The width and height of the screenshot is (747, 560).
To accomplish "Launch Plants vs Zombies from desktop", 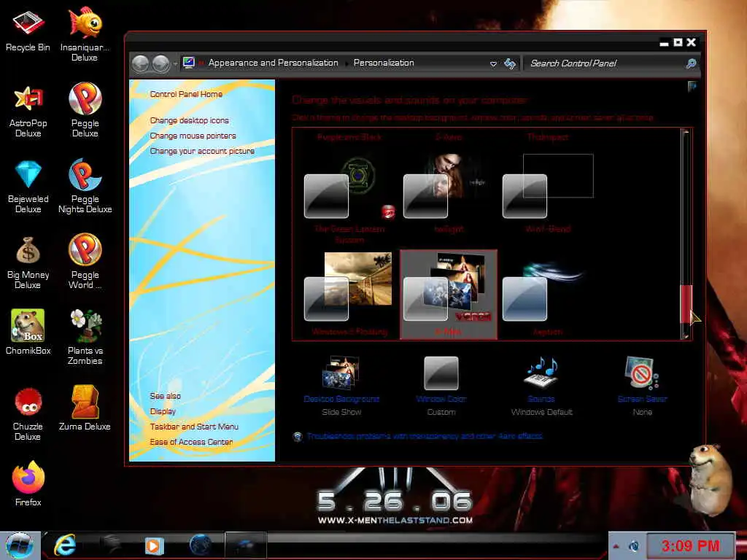I will click(x=85, y=337).
